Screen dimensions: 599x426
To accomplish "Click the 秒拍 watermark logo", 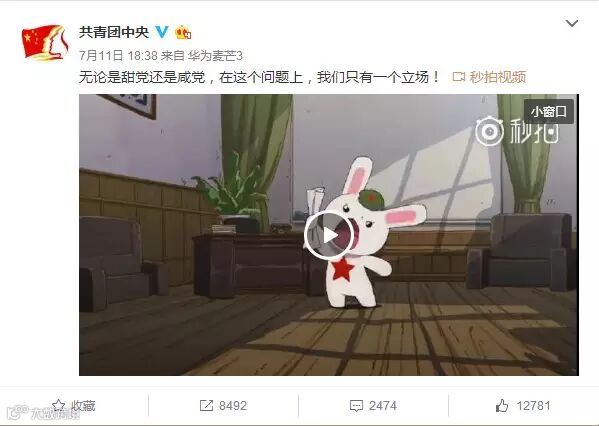I will [x=517, y=132].
